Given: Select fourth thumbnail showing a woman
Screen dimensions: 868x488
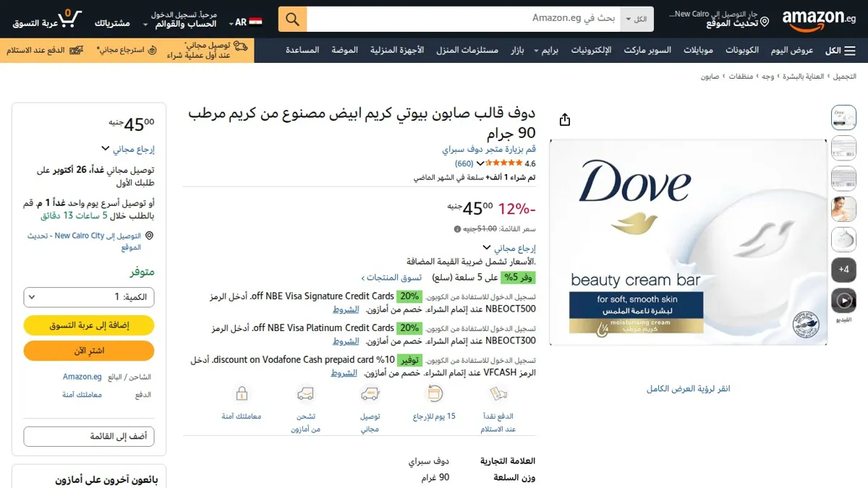Looking at the screenshot, I should (x=843, y=209).
